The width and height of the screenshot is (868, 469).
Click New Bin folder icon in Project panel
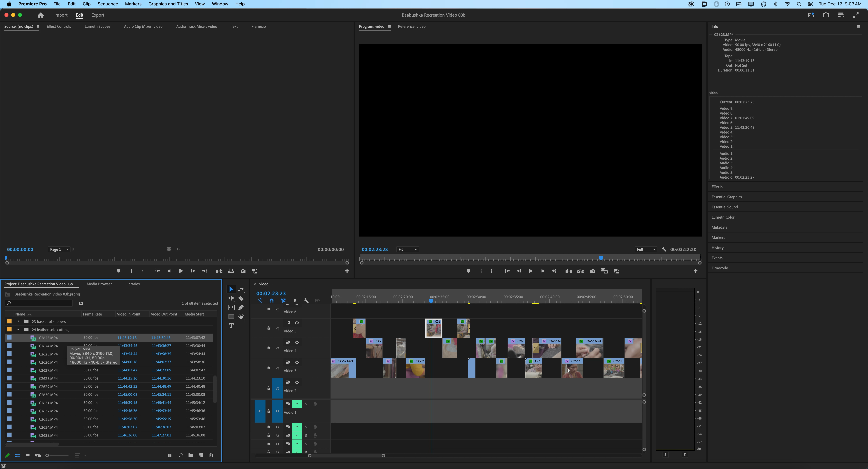tap(191, 455)
